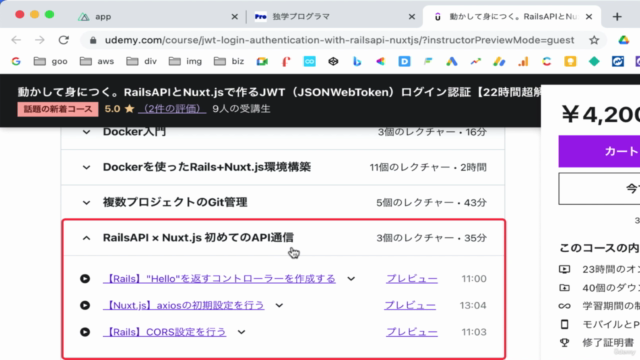Open the 'div' bookmarks folder
Screen dimensions: 640x360
pos(142,62)
